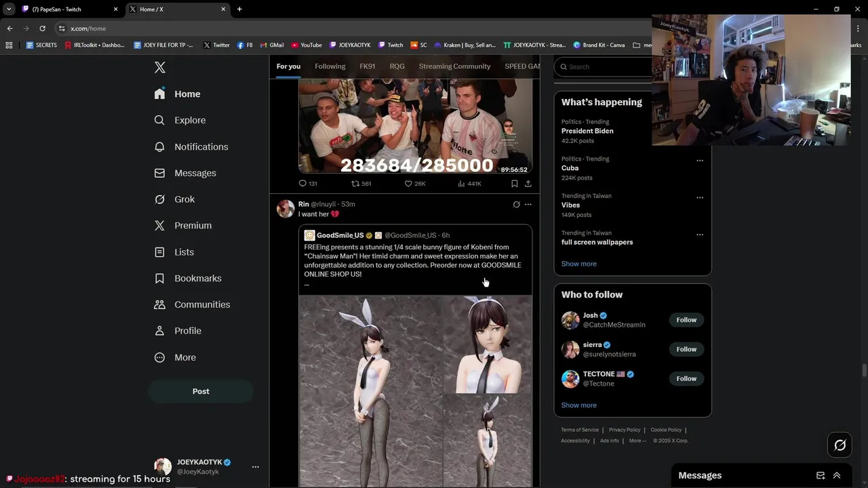Expand the Messages drawer
This screenshot has height=488, width=868.
tap(837, 476)
